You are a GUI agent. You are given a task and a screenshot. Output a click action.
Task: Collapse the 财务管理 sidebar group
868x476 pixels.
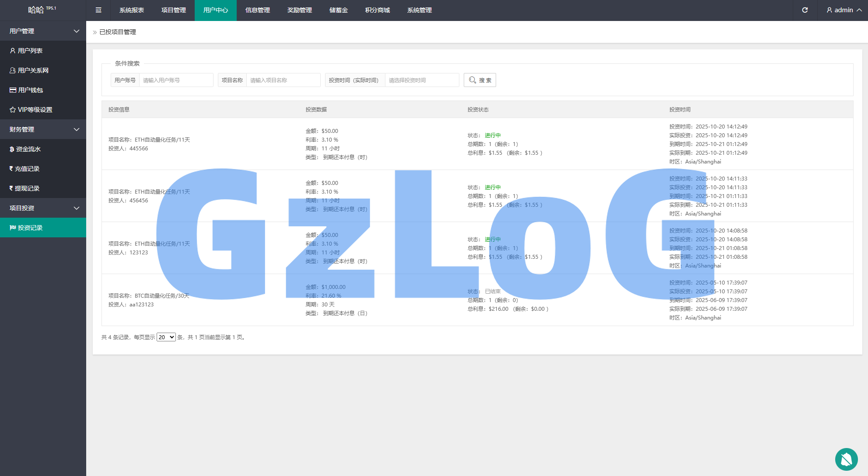tap(43, 129)
